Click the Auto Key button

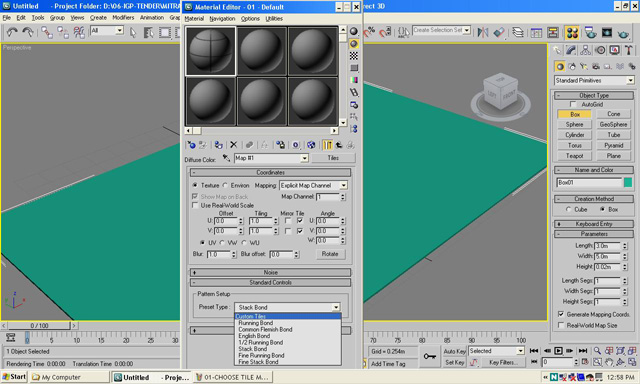pyautogui.click(x=454, y=351)
